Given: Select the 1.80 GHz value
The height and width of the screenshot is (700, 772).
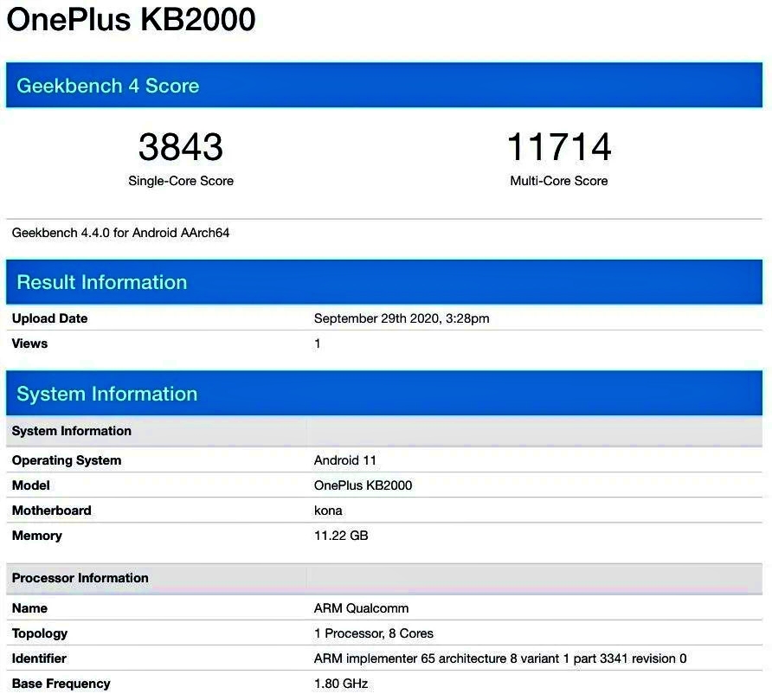Looking at the screenshot, I should tap(341, 684).
